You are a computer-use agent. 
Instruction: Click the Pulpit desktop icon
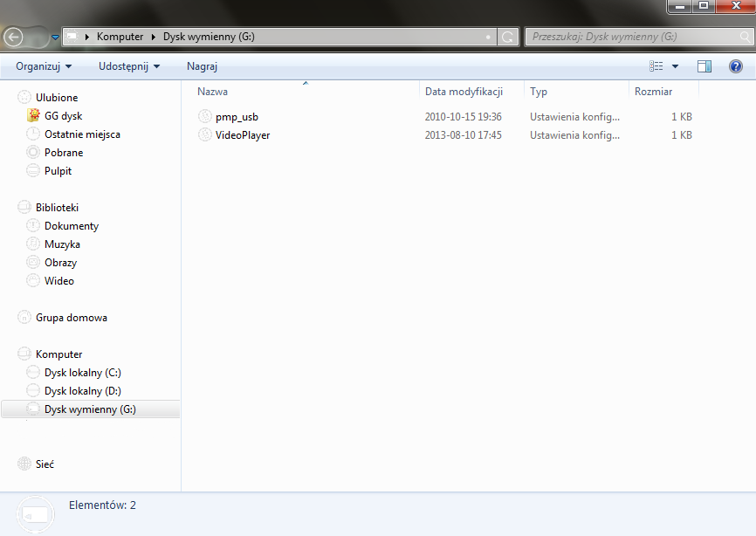click(33, 170)
